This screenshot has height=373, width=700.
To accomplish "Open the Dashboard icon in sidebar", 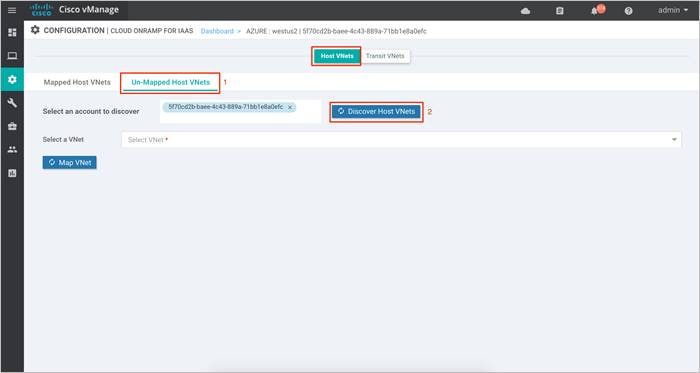I will [x=12, y=32].
